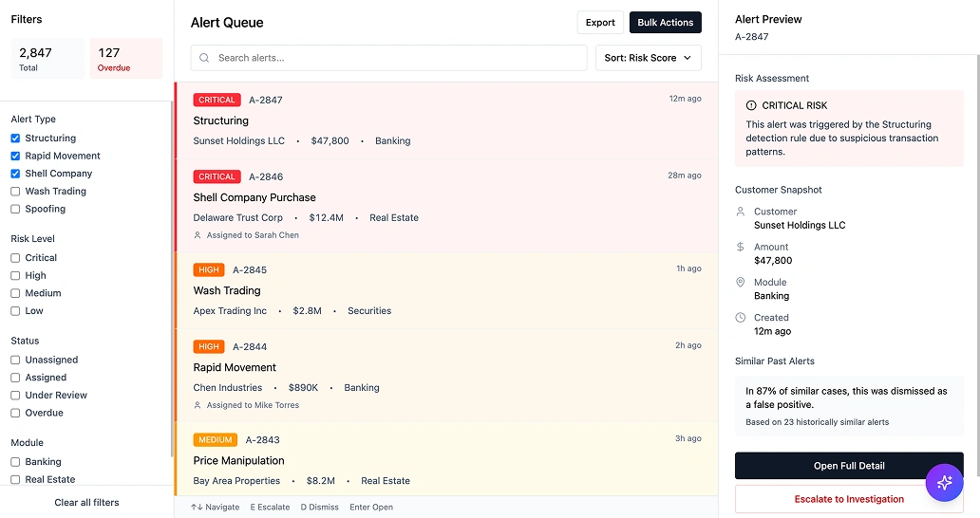980x518 pixels.
Task: Click the D Dismiss shortcut hint
Action: (319, 508)
